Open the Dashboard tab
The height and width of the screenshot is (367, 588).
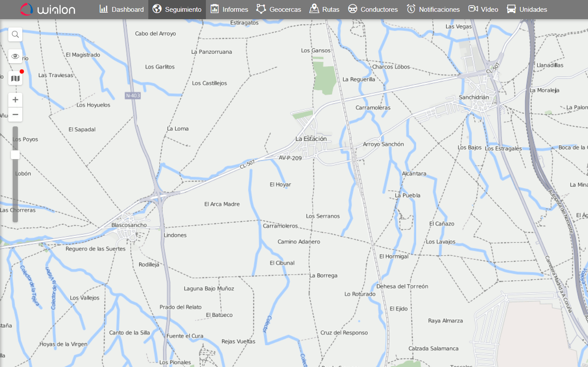[122, 9]
